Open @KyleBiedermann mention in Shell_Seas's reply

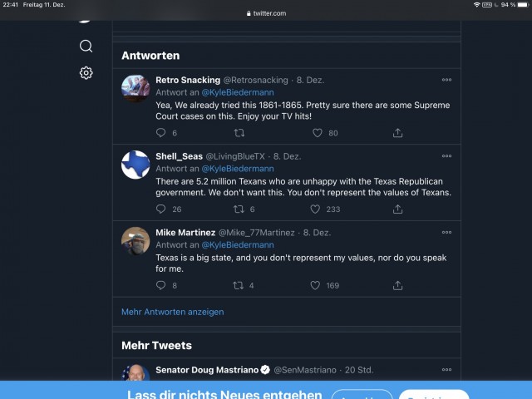coord(238,169)
